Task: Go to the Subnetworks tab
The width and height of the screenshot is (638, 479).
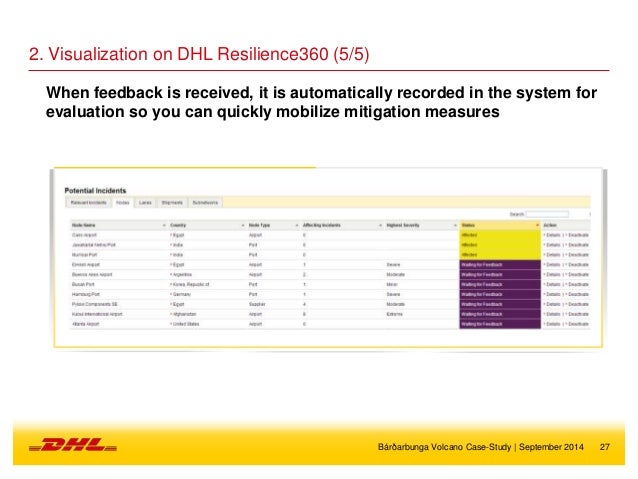Action: [205, 202]
